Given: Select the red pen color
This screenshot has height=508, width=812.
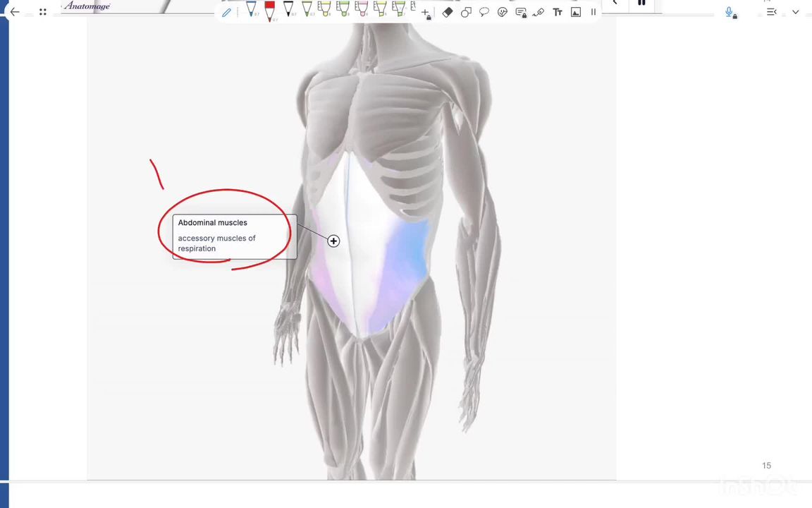Looking at the screenshot, I should 269,11.
